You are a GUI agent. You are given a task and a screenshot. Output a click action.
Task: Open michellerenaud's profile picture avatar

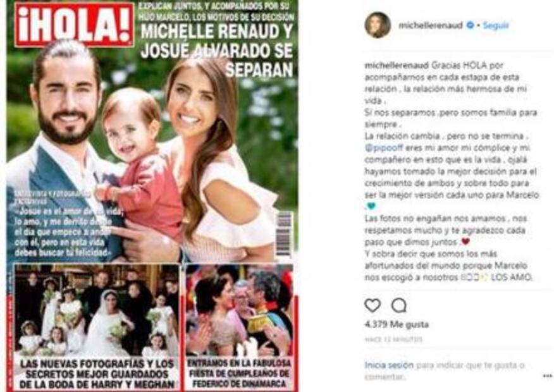coord(378,25)
